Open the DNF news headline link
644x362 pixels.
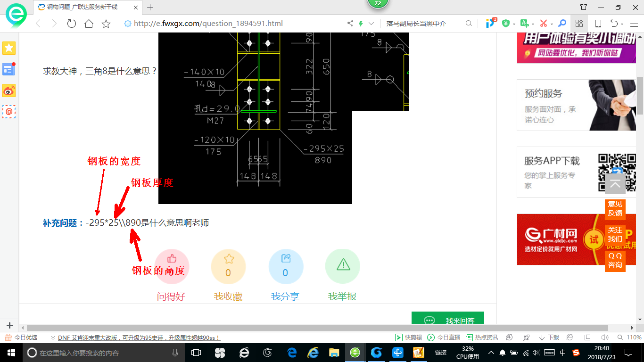coord(139,338)
